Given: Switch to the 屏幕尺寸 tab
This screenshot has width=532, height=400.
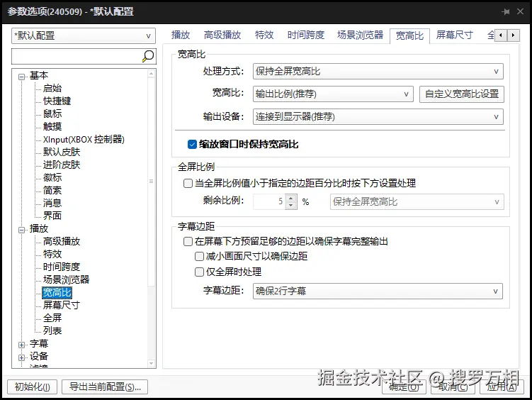Looking at the screenshot, I should pyautogui.click(x=454, y=35).
